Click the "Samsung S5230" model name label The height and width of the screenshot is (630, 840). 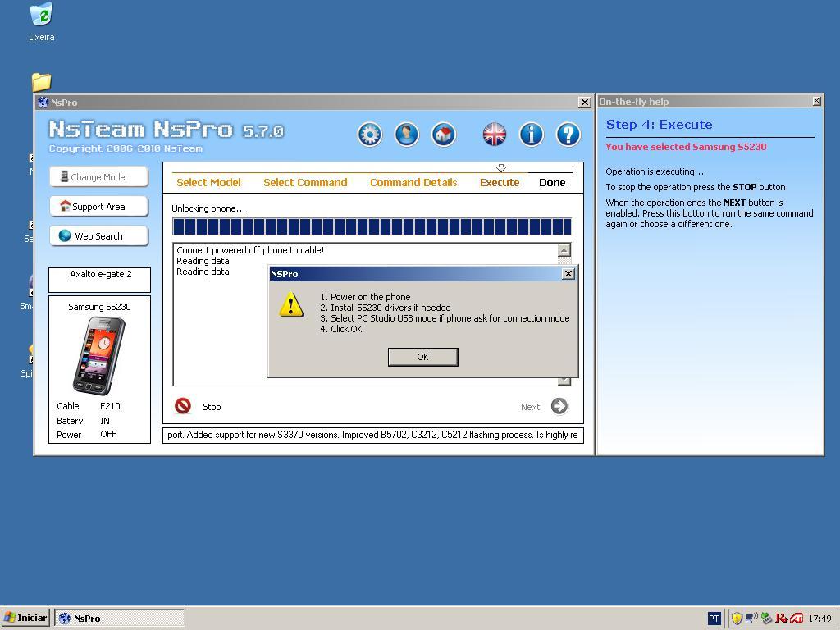[x=99, y=307]
